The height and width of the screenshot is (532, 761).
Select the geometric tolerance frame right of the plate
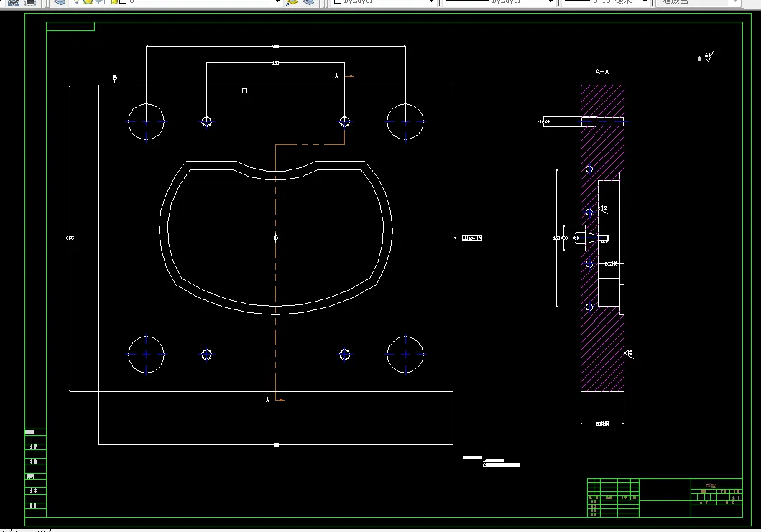(471, 238)
